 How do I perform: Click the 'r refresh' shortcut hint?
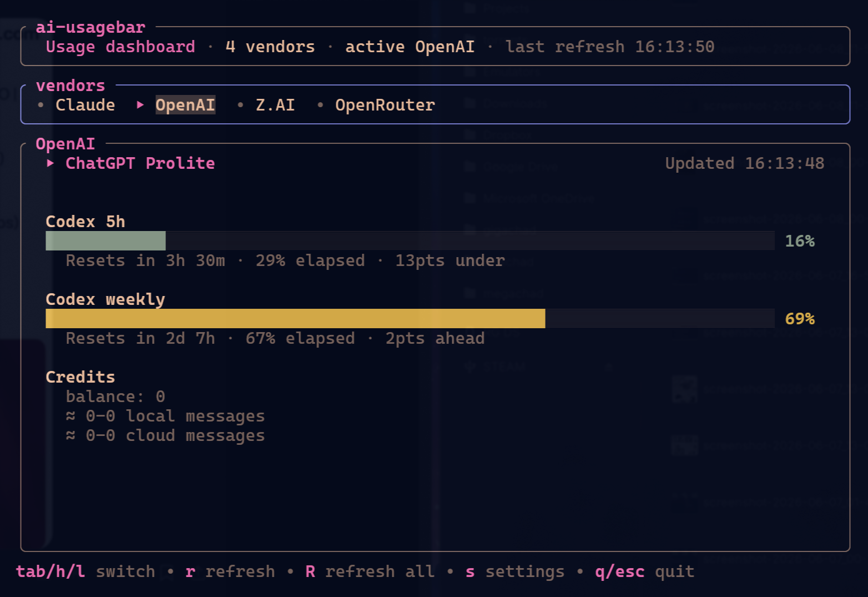[230, 571]
